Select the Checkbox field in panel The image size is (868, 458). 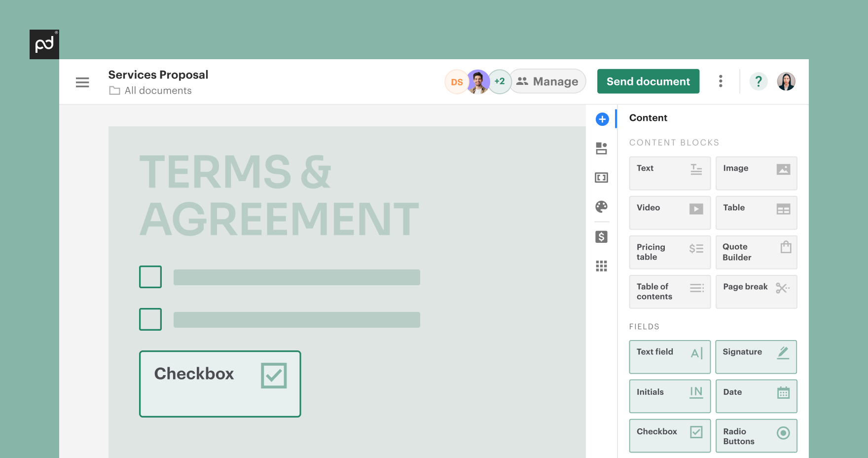coord(670,436)
